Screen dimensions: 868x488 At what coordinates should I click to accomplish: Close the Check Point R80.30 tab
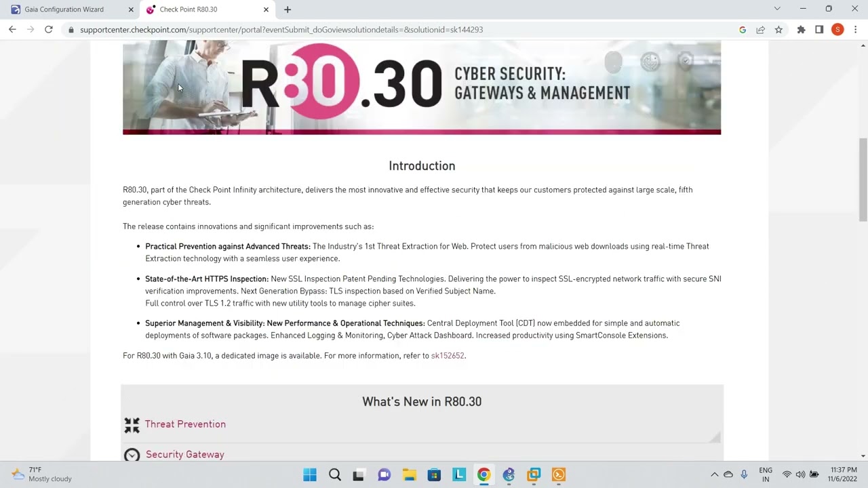[266, 9]
